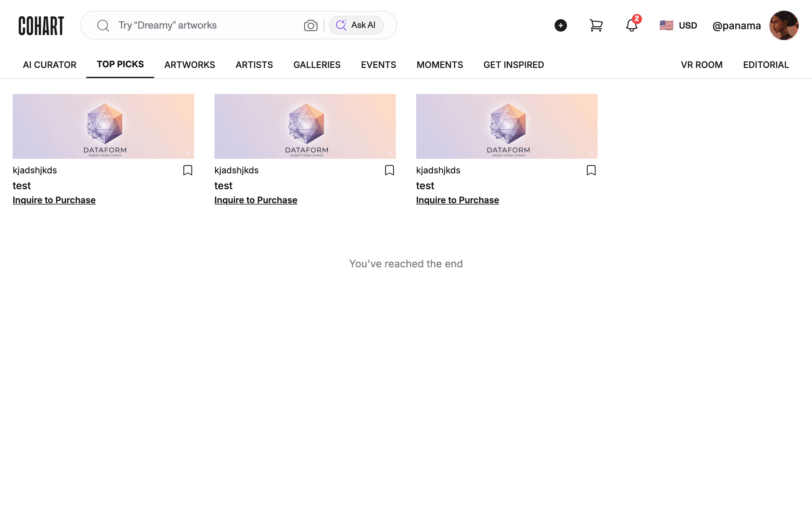Click the @panama username

[737, 25]
